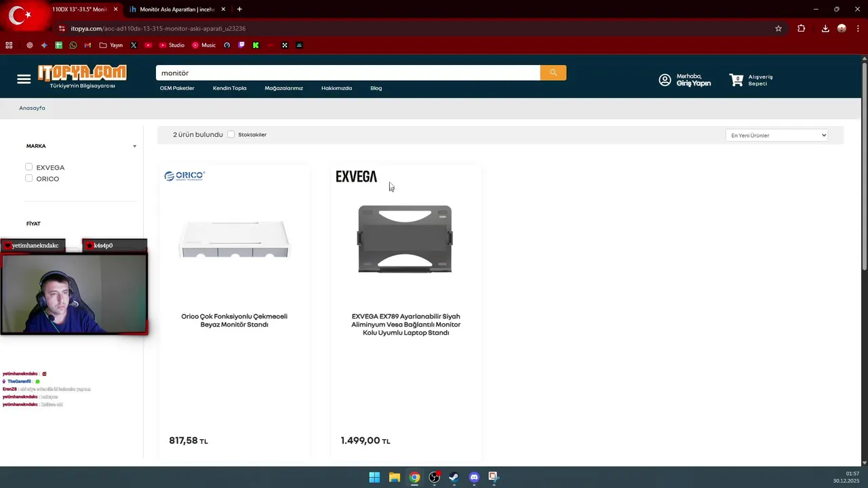The width and height of the screenshot is (868, 488).
Task: Open the Windows Start menu
Action: tap(374, 477)
